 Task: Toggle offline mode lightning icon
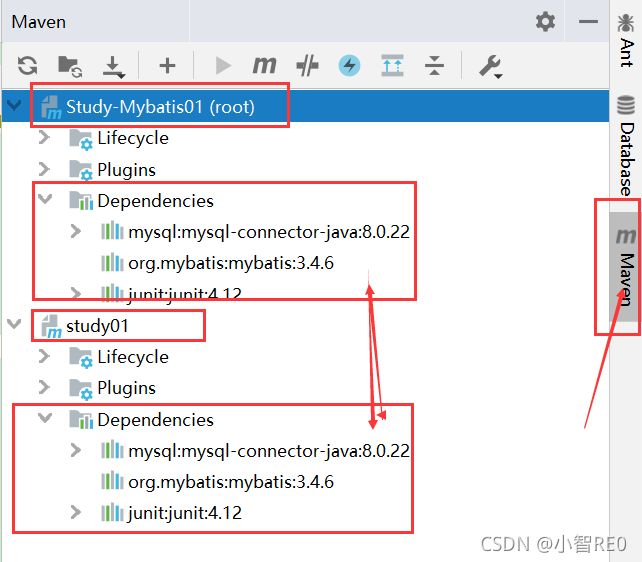point(349,65)
